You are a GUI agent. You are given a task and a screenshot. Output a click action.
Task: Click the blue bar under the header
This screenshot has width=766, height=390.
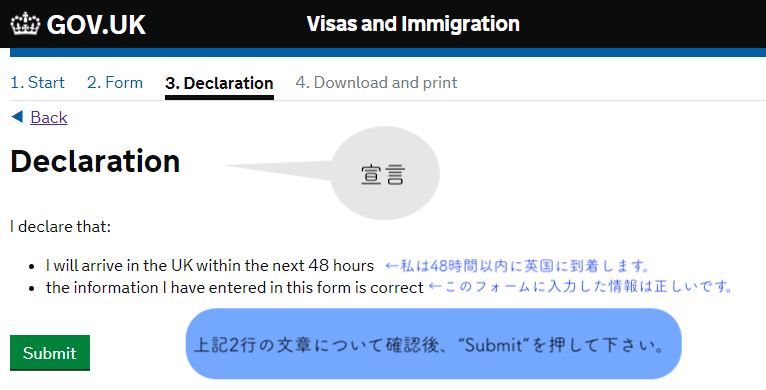388,52
